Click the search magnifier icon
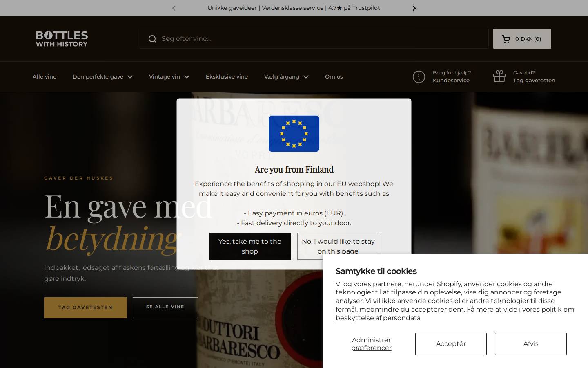 click(x=152, y=39)
